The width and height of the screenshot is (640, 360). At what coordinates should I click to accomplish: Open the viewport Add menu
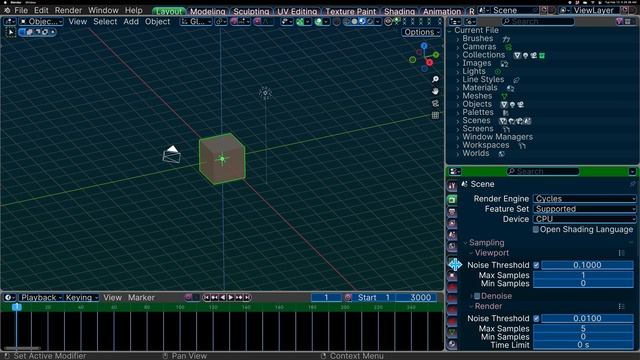click(131, 21)
